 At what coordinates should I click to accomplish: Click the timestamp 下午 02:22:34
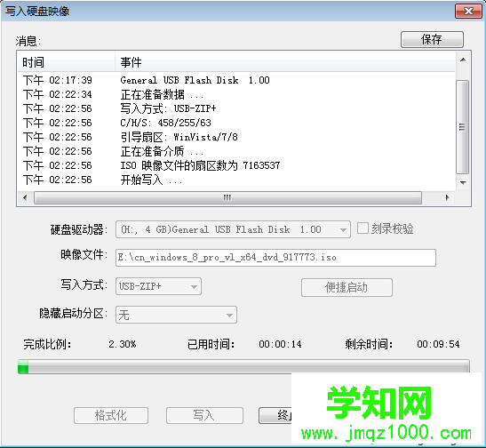coord(58,94)
